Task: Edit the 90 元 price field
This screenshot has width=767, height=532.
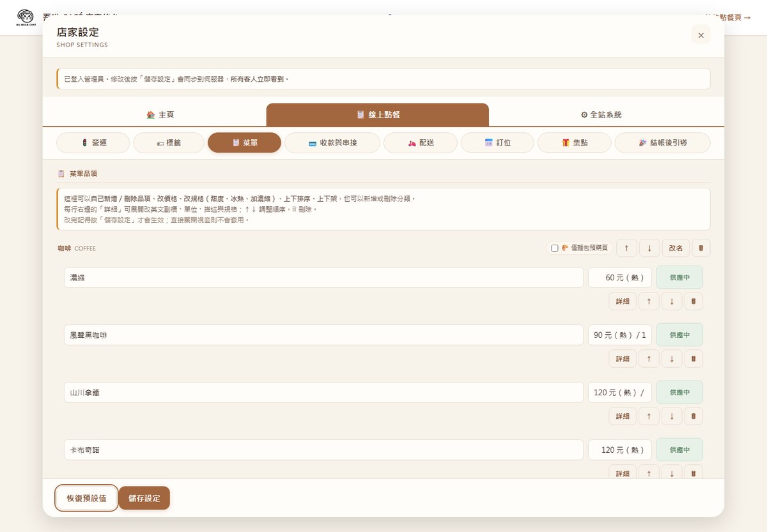Action: pyautogui.click(x=620, y=335)
